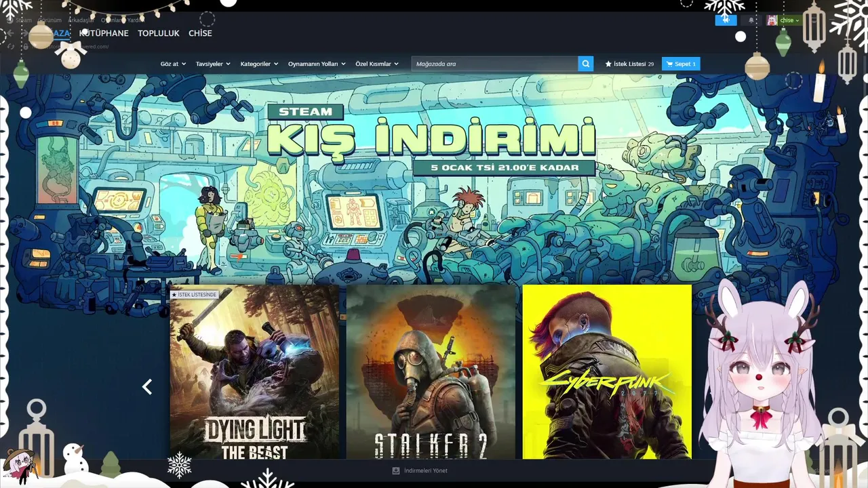Expand the Özel Kısımlar dropdown
This screenshot has height=488, width=868.
[377, 64]
